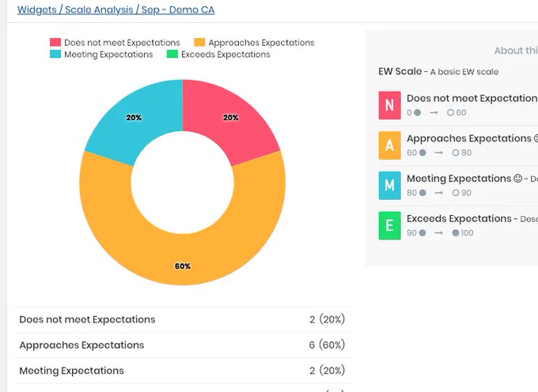
Task: Click the Does not meet Expectation scale title
Action: pyautogui.click(x=472, y=98)
